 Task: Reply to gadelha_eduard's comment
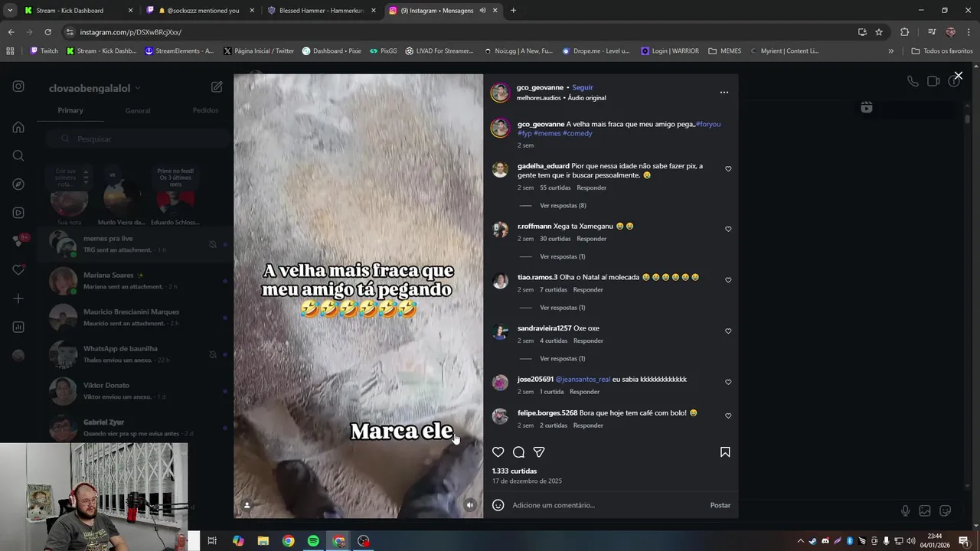(592, 187)
